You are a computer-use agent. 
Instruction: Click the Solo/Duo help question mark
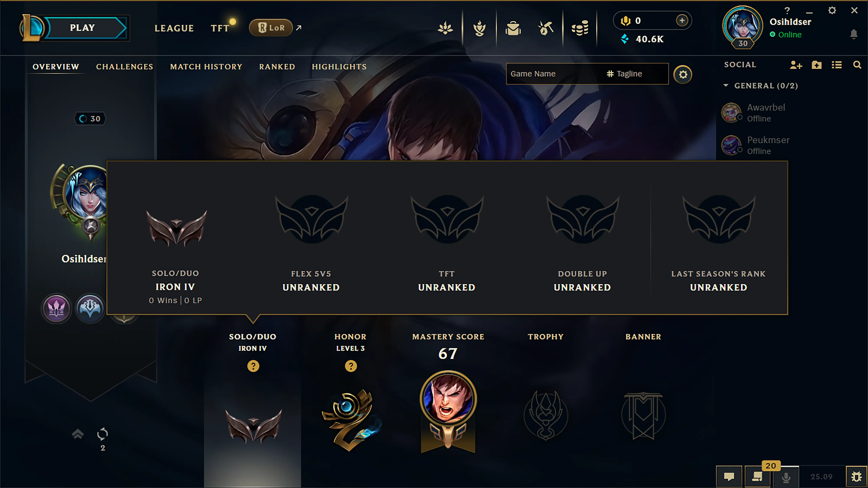pyautogui.click(x=253, y=366)
